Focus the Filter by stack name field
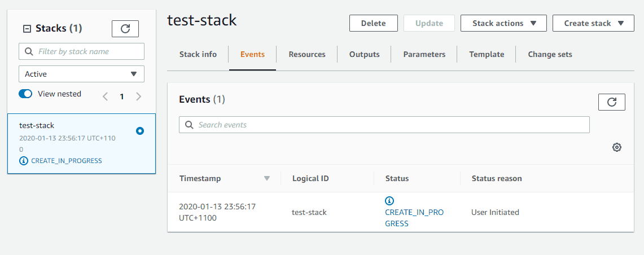This screenshot has width=644, height=255. tap(81, 51)
